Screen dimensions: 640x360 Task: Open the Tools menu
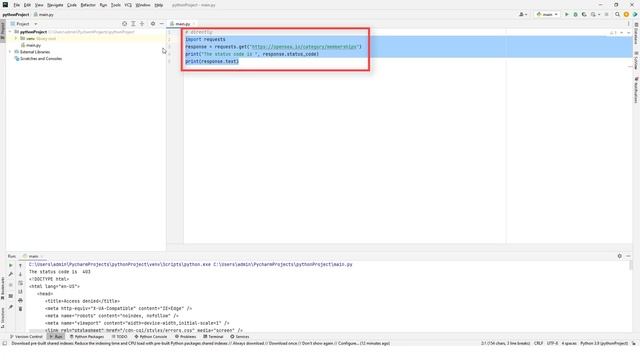(116, 5)
